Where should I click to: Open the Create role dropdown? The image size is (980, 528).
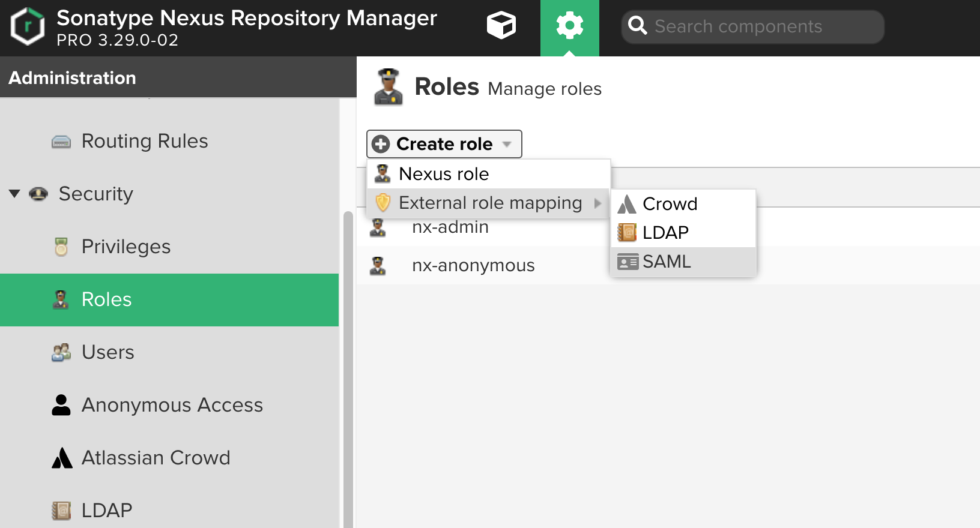pyautogui.click(x=444, y=144)
